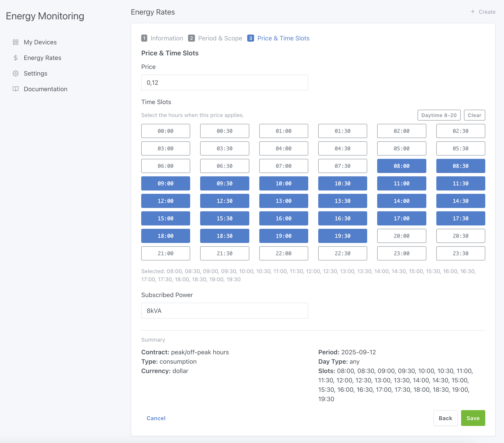Switch to the Information step

coord(167,38)
